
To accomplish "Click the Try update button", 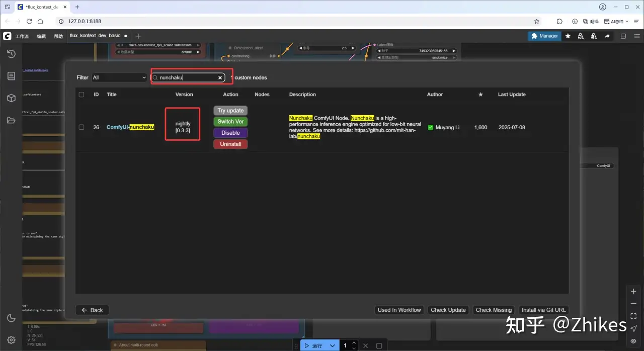I will (230, 111).
